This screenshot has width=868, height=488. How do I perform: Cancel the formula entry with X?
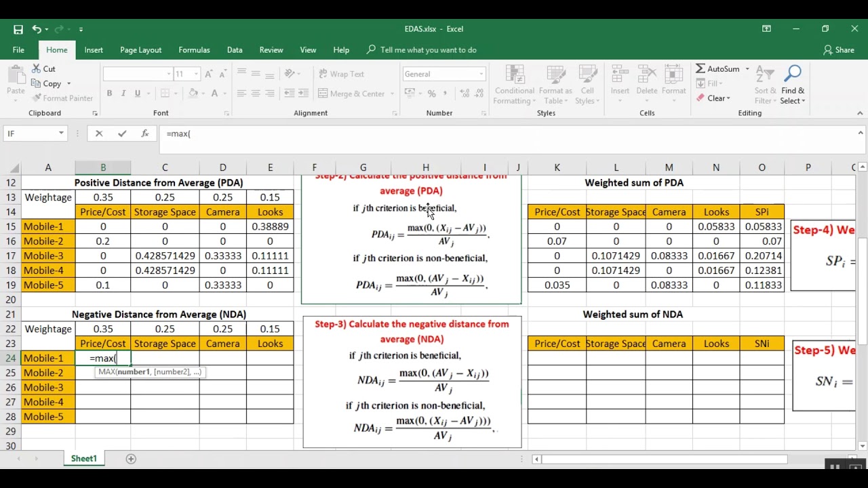click(99, 134)
